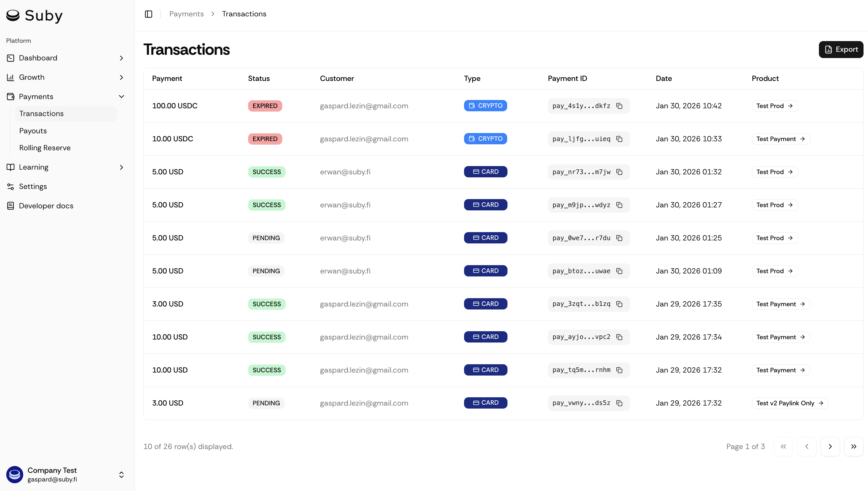Open the Payouts page

pyautogui.click(x=33, y=131)
